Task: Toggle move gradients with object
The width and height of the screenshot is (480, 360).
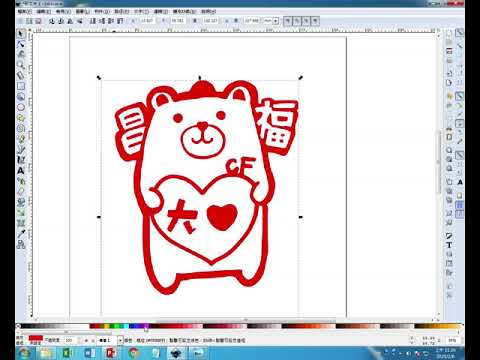Action: click(x=306, y=21)
